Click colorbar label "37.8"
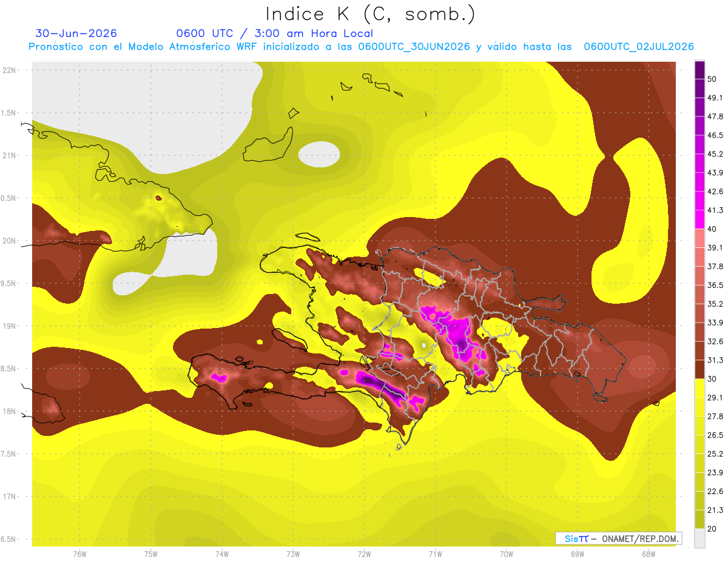 click(x=715, y=266)
